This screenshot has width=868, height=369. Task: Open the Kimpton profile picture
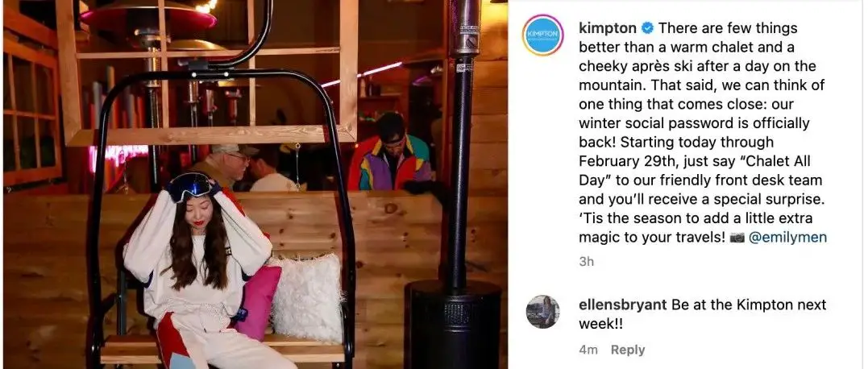tap(542, 35)
